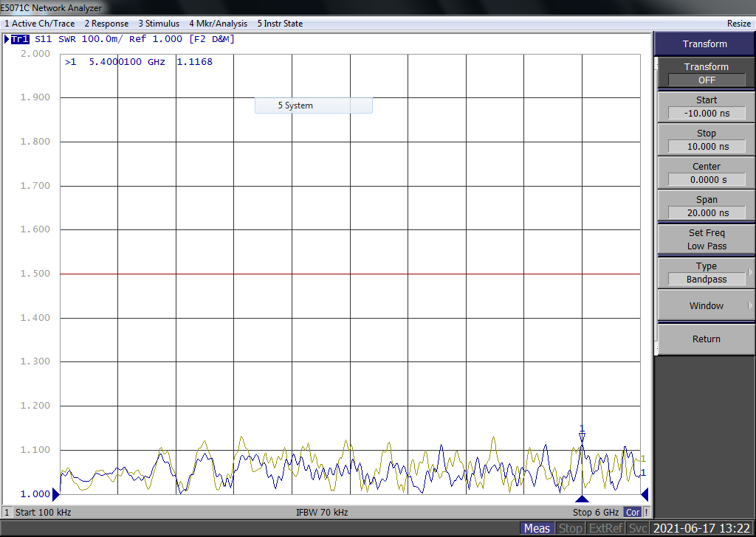Click the exclamation status indicator beside Cor
The width and height of the screenshot is (756, 537).
click(646, 513)
